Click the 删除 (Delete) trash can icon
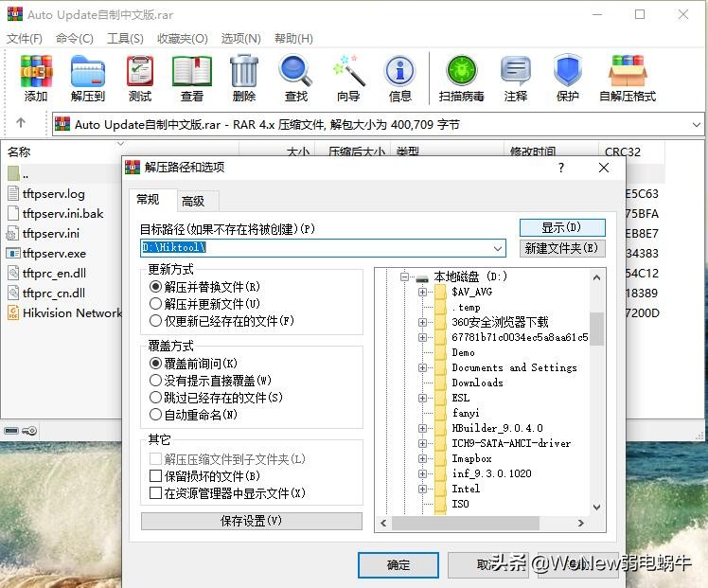708x588 pixels. click(x=243, y=78)
